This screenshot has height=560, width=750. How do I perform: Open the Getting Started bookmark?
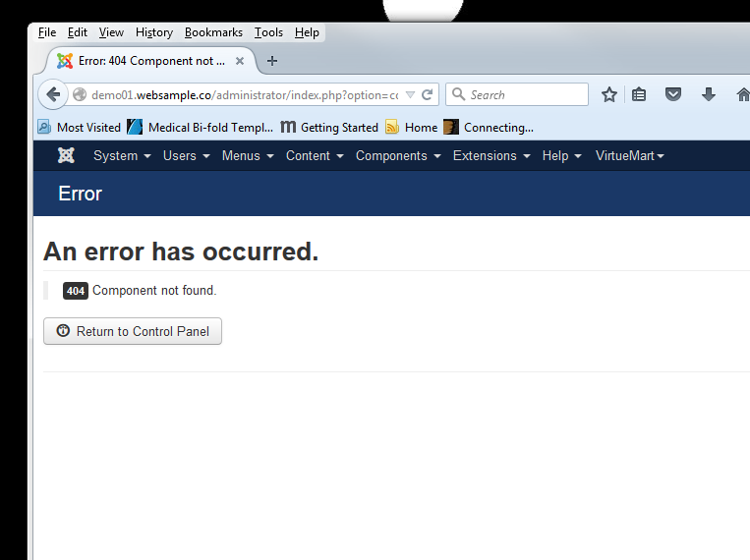(x=329, y=127)
